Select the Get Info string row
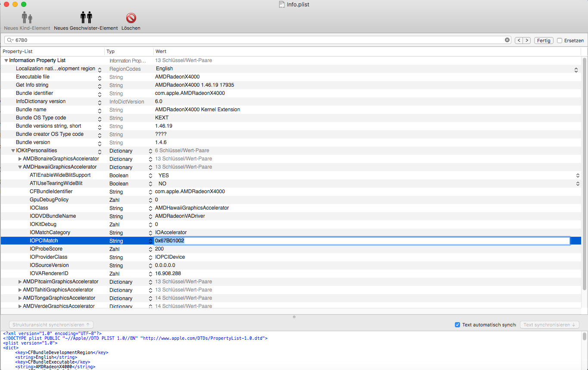Image resolution: width=588 pixels, height=370 pixels. [x=291, y=85]
